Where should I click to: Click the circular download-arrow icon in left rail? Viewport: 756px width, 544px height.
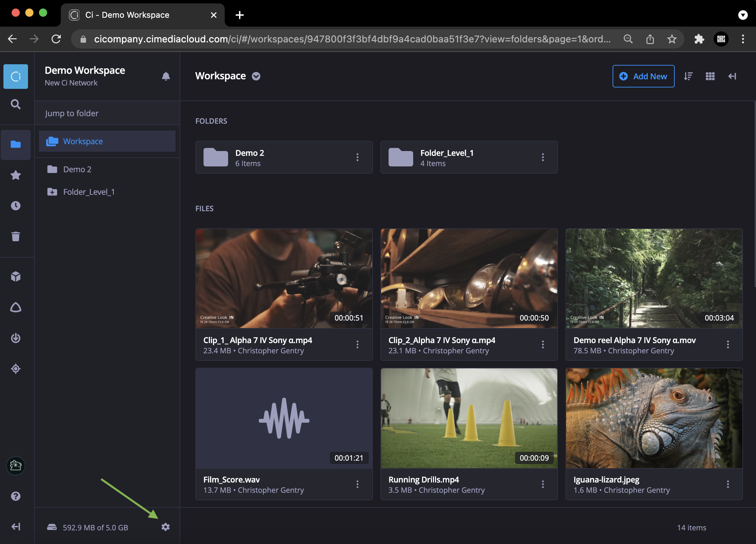(16, 338)
